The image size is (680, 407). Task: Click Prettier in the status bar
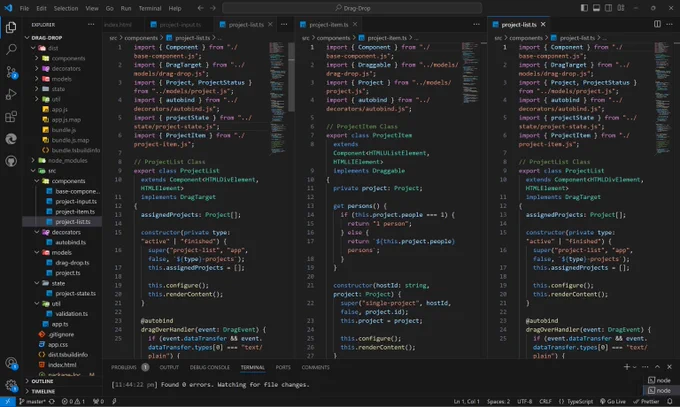click(646, 401)
